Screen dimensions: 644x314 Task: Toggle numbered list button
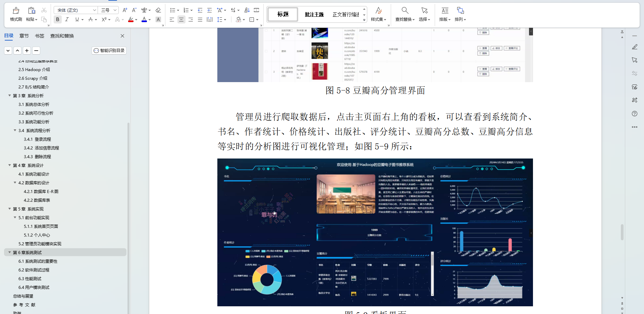point(186,10)
